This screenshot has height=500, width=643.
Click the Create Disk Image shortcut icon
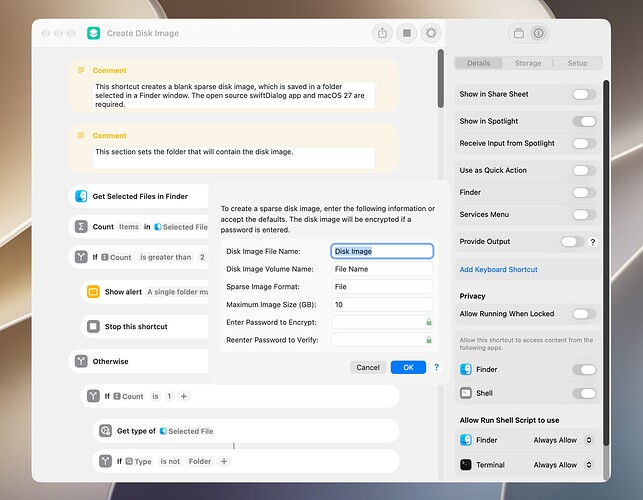click(x=93, y=33)
